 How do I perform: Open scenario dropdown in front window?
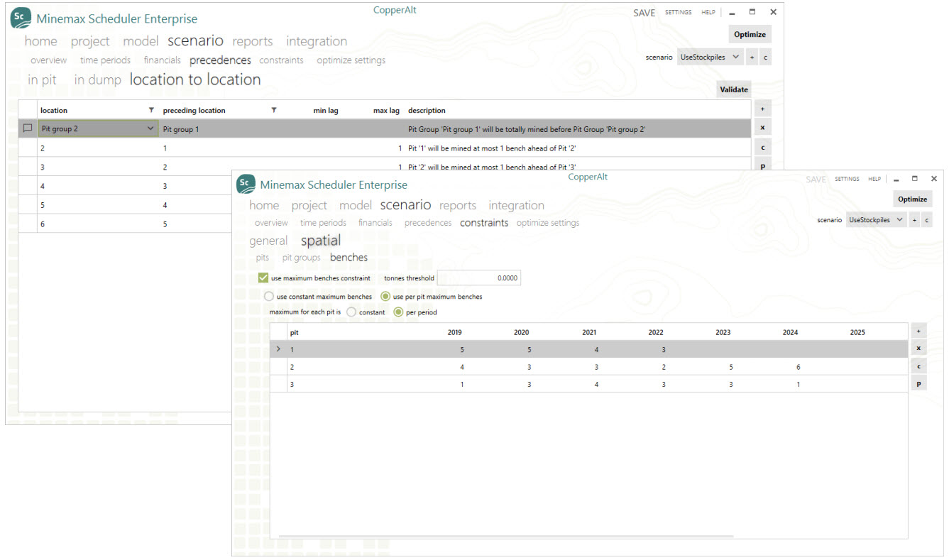pos(877,220)
